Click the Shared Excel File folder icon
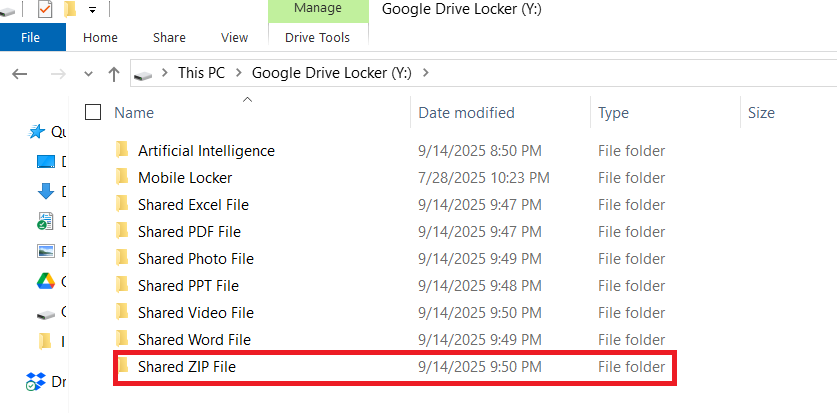Viewport: 838px width, 413px height. click(122, 205)
